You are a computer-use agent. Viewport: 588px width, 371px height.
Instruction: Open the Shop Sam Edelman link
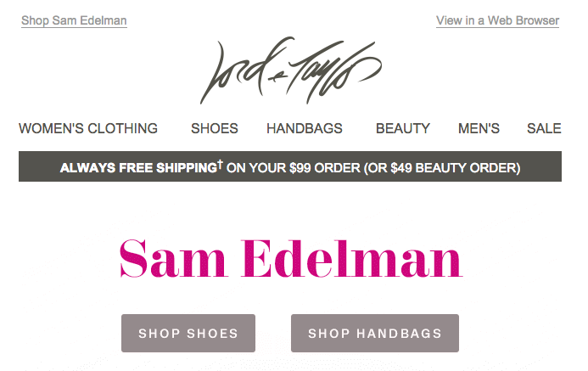click(74, 20)
